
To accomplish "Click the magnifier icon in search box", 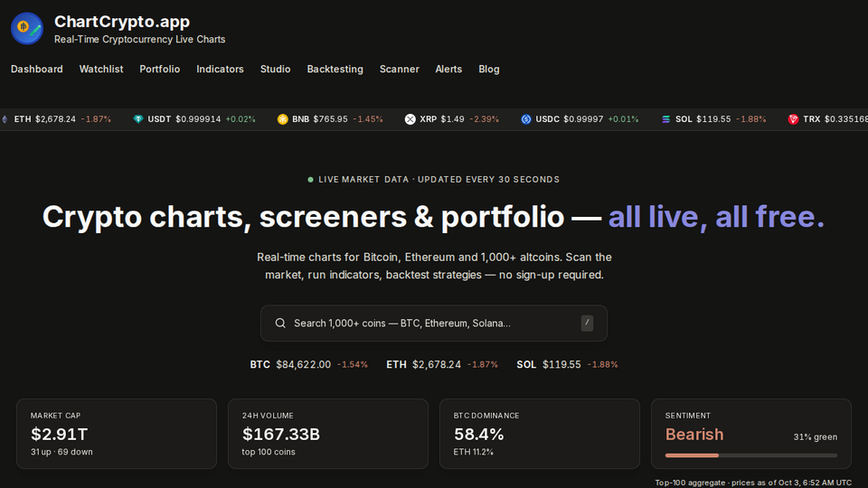I will [x=280, y=324].
